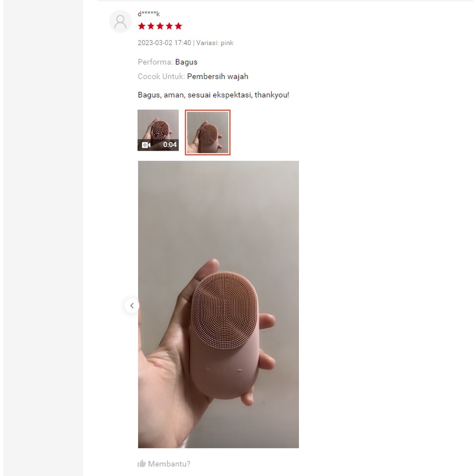Click the video camera icon on the thumbnail
476x476 pixels.
146,145
